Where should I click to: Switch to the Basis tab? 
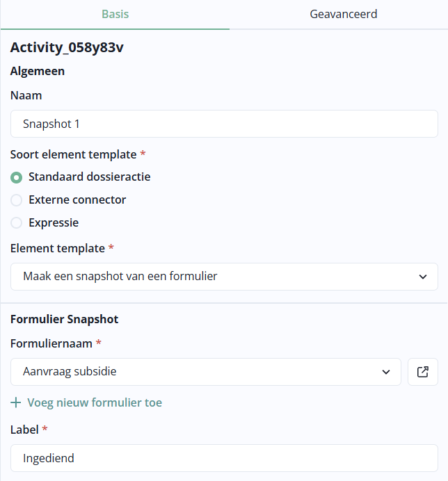coord(115,14)
